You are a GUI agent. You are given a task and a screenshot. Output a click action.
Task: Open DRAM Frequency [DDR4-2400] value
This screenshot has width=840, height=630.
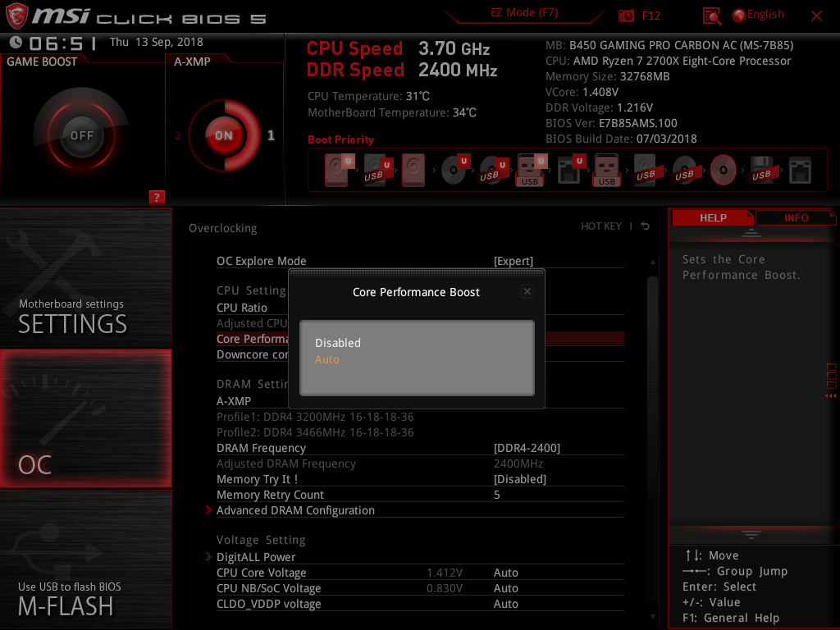click(527, 448)
